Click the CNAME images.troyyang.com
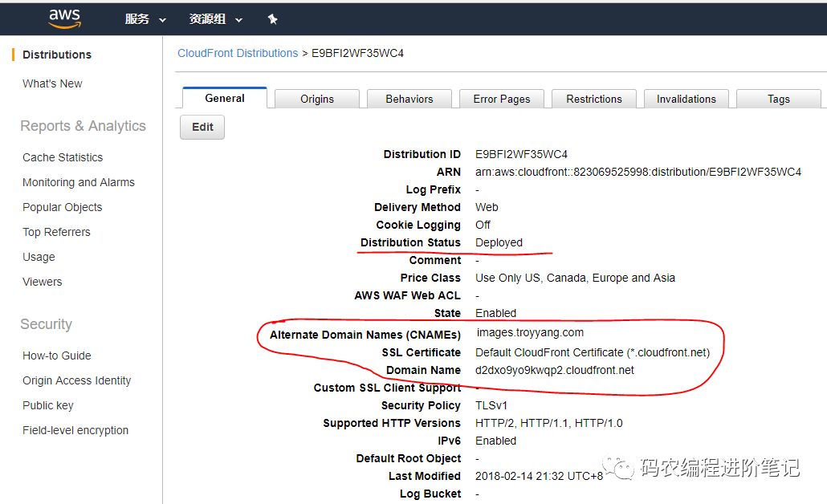 pos(530,333)
